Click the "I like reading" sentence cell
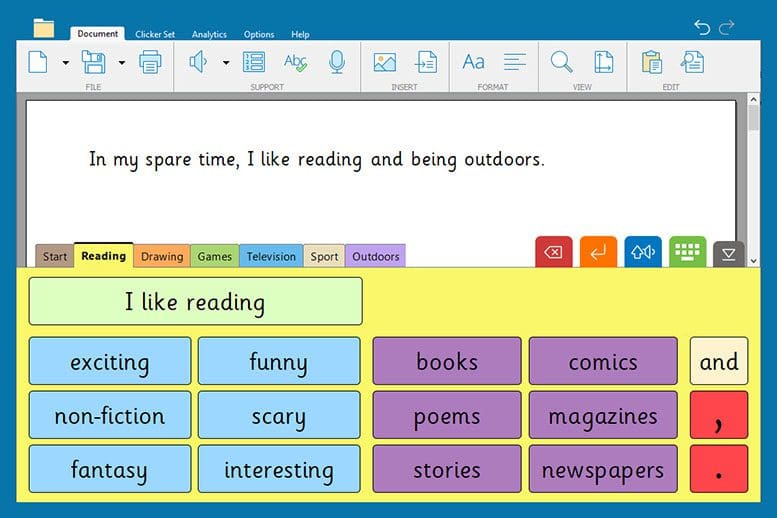 pyautogui.click(x=196, y=301)
